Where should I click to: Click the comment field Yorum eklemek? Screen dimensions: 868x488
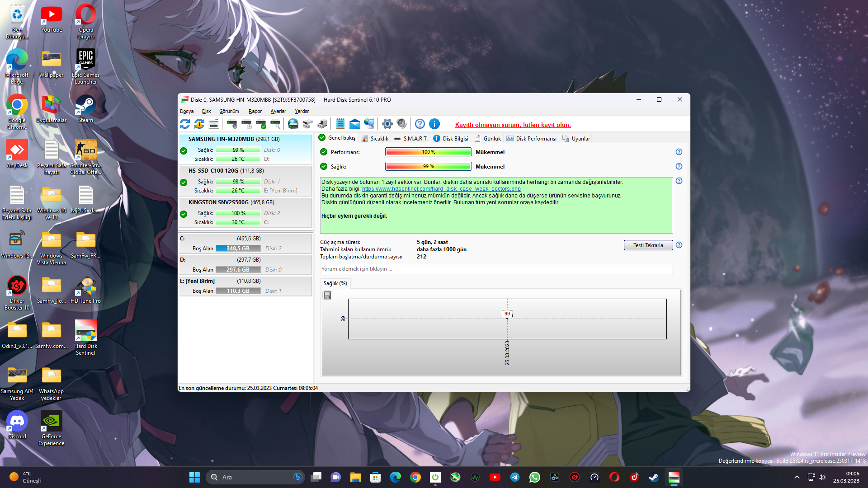click(x=496, y=269)
